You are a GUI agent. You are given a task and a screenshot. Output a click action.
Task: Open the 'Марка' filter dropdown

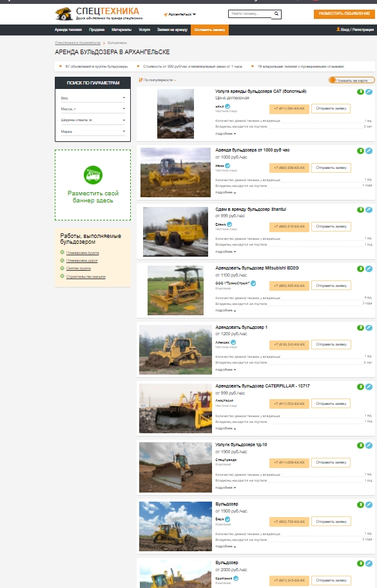click(x=93, y=132)
